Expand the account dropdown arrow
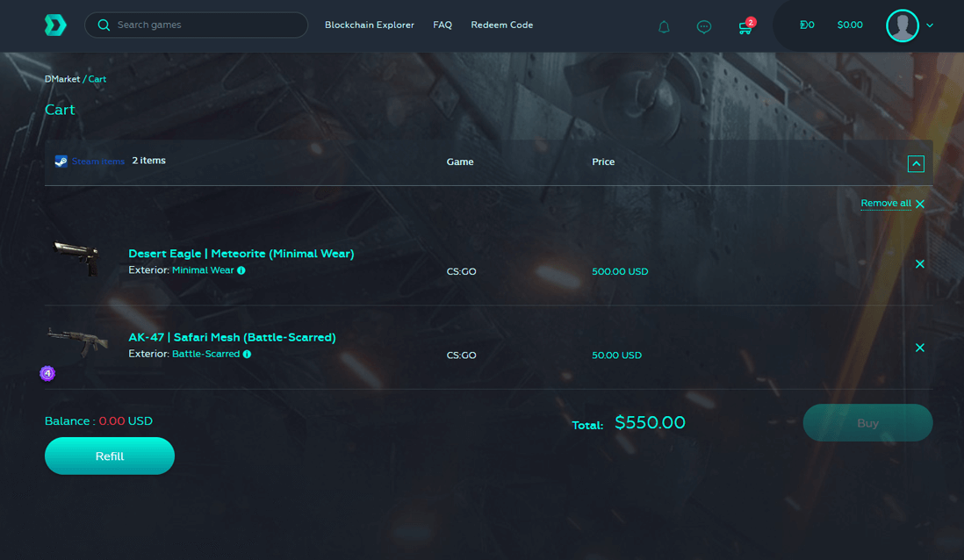964x560 pixels. click(x=930, y=25)
